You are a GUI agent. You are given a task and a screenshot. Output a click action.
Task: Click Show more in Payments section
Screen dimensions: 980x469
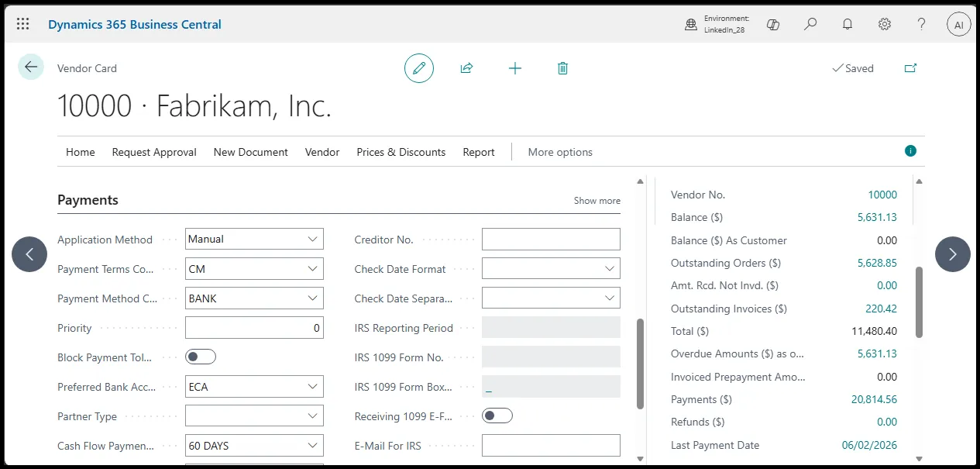point(597,201)
